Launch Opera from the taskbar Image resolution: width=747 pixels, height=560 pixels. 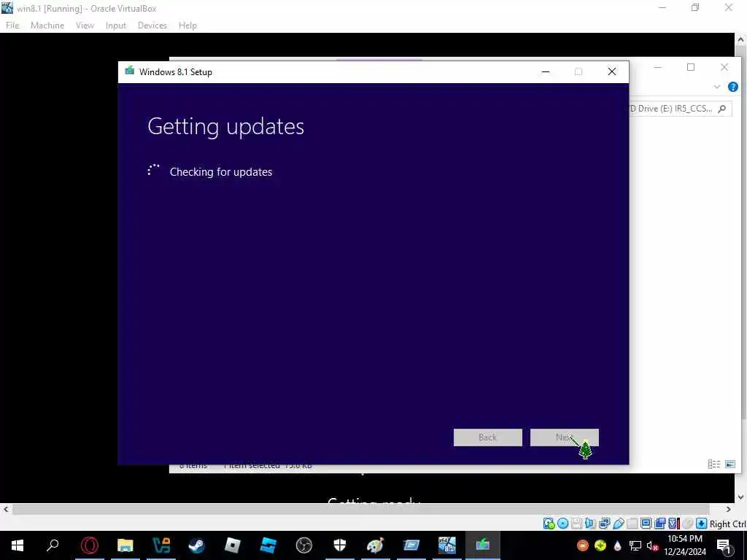tap(90, 545)
